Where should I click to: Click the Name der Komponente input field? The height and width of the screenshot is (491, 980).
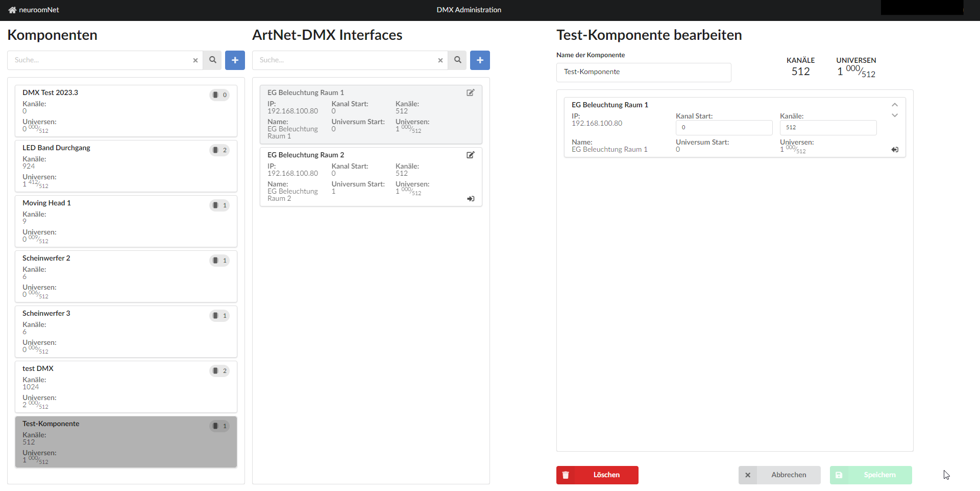click(643, 72)
